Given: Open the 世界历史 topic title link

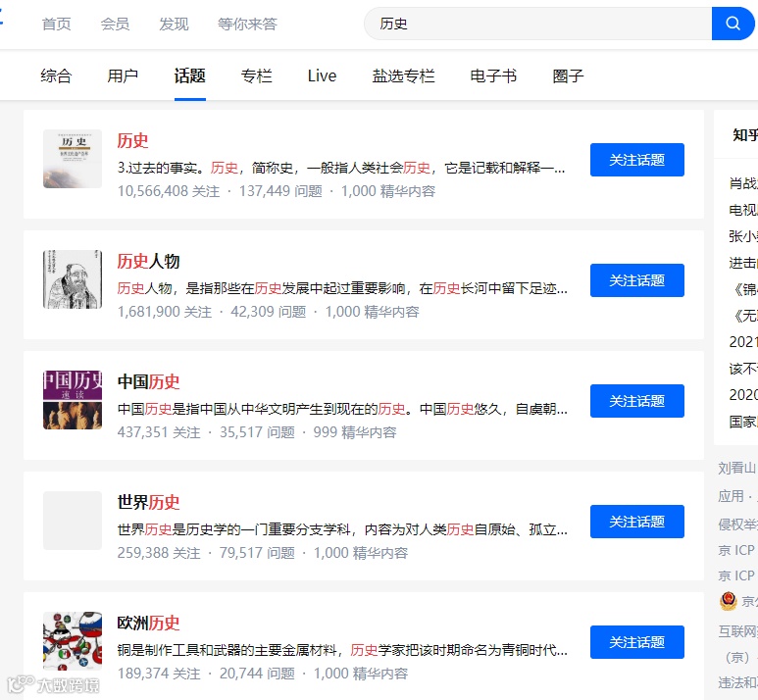Looking at the screenshot, I should (148, 502).
